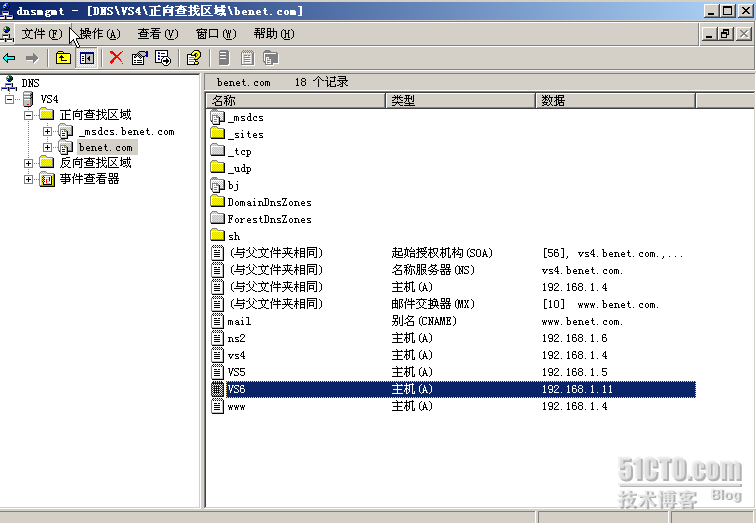
Task: Open the 文件(F) menu
Action: (x=42, y=34)
